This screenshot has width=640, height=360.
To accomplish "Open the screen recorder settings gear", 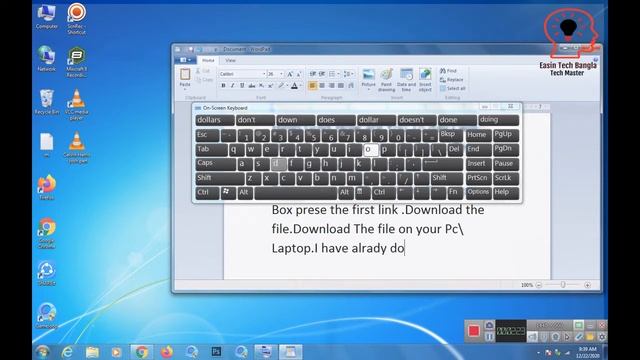I will coord(602,337).
